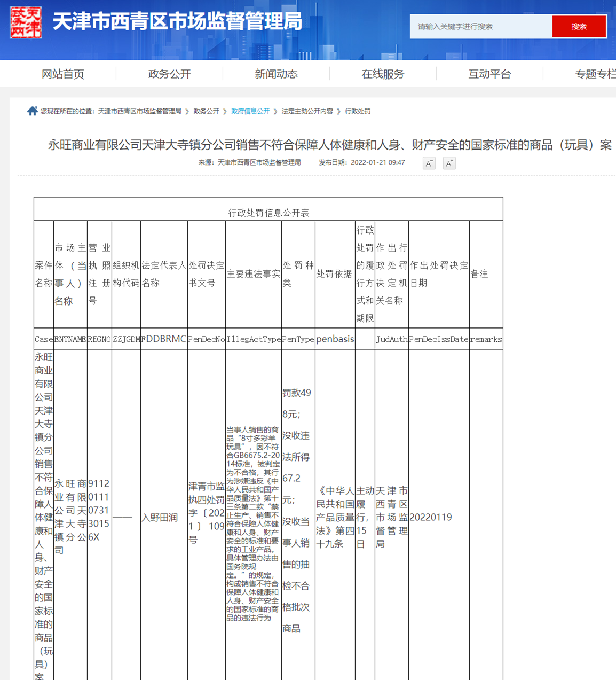The width and height of the screenshot is (616, 680).
Task: Decrease font size with A- button
Action: [429, 163]
